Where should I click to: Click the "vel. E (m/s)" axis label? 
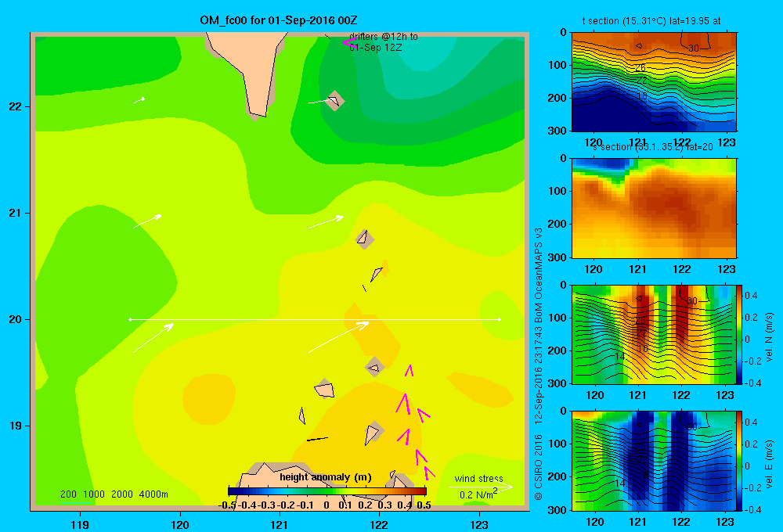pos(770,464)
